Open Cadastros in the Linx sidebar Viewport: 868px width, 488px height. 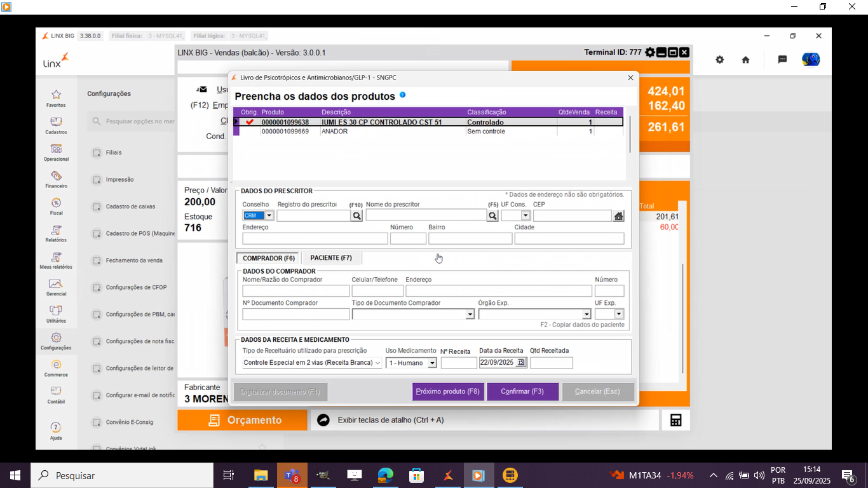coord(56,125)
